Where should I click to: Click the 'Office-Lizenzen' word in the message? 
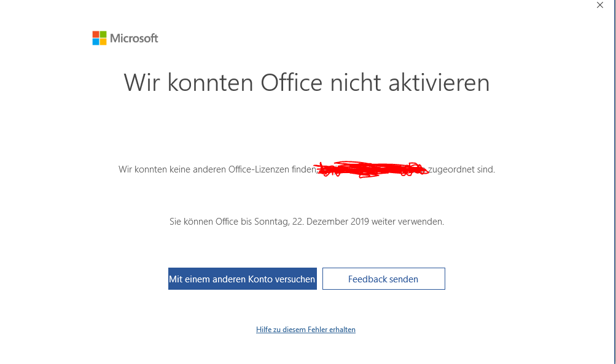(x=259, y=169)
